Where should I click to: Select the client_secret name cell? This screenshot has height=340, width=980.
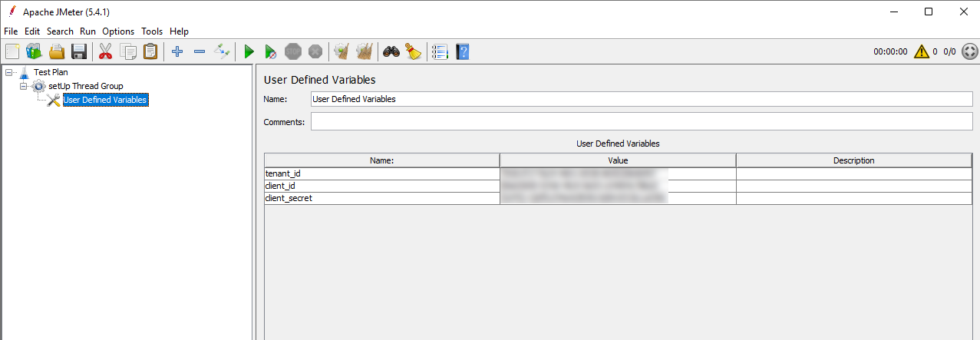click(x=381, y=198)
